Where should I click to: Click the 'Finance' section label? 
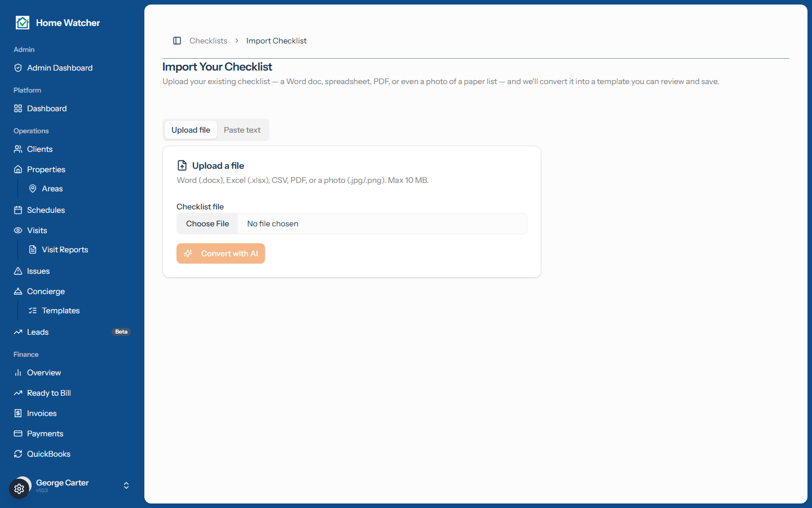tap(26, 354)
